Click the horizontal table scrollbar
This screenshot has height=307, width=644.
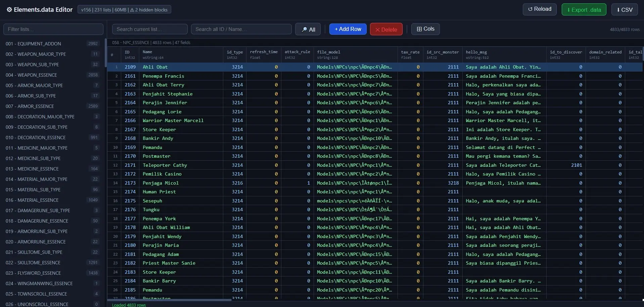pyautogui.click(x=170, y=300)
